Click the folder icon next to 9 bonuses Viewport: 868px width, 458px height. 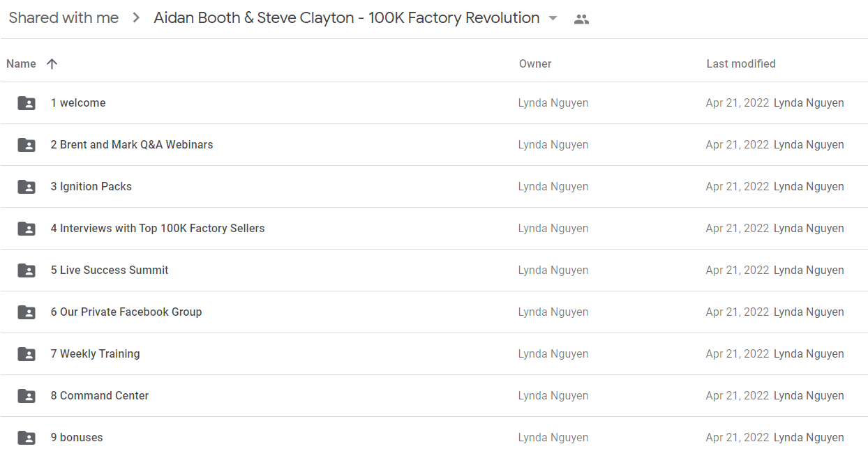click(27, 438)
